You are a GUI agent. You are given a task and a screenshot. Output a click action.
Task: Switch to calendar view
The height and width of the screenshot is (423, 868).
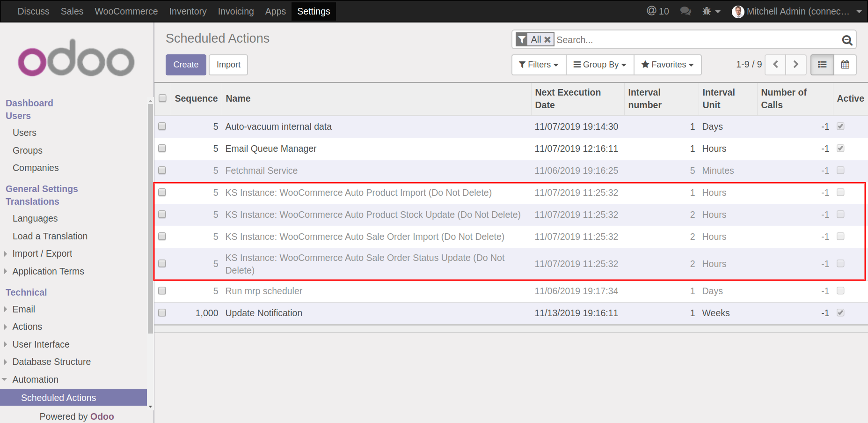click(845, 65)
